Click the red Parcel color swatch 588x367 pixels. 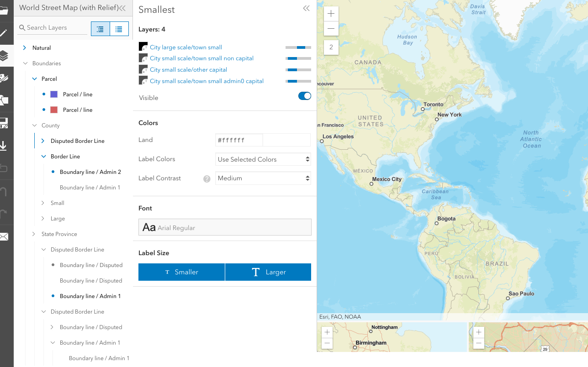point(54,110)
